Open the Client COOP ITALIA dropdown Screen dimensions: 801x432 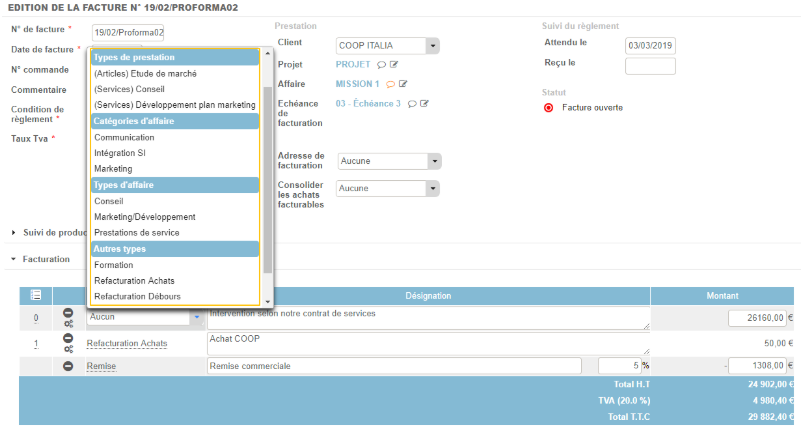click(432, 45)
